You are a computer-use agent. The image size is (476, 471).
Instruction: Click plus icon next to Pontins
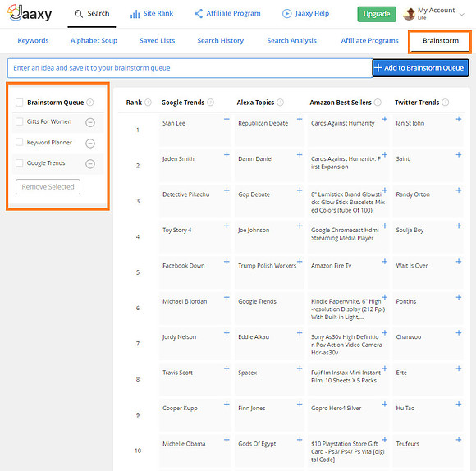(459, 297)
